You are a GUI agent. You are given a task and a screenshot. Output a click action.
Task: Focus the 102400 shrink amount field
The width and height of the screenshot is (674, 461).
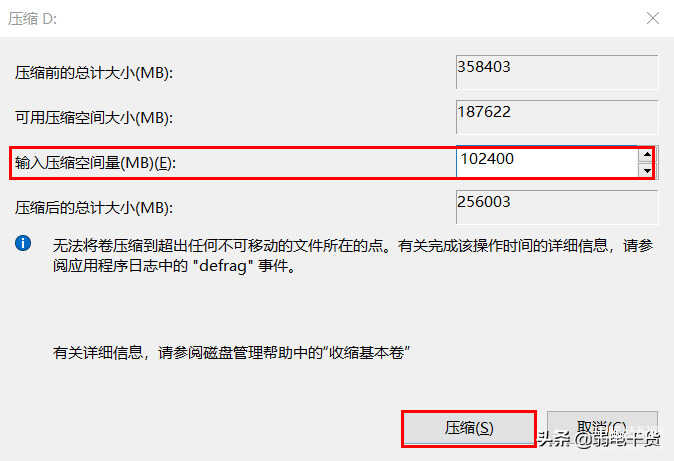pyautogui.click(x=548, y=162)
